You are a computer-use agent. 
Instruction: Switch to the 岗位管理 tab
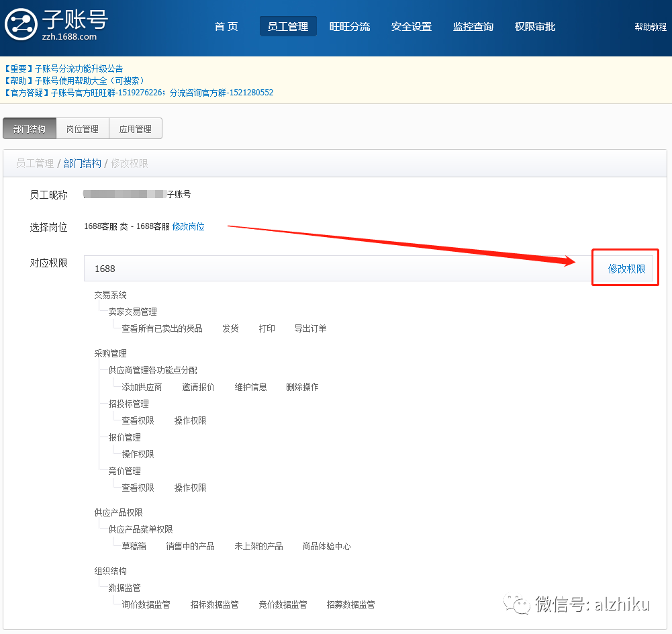click(x=83, y=128)
